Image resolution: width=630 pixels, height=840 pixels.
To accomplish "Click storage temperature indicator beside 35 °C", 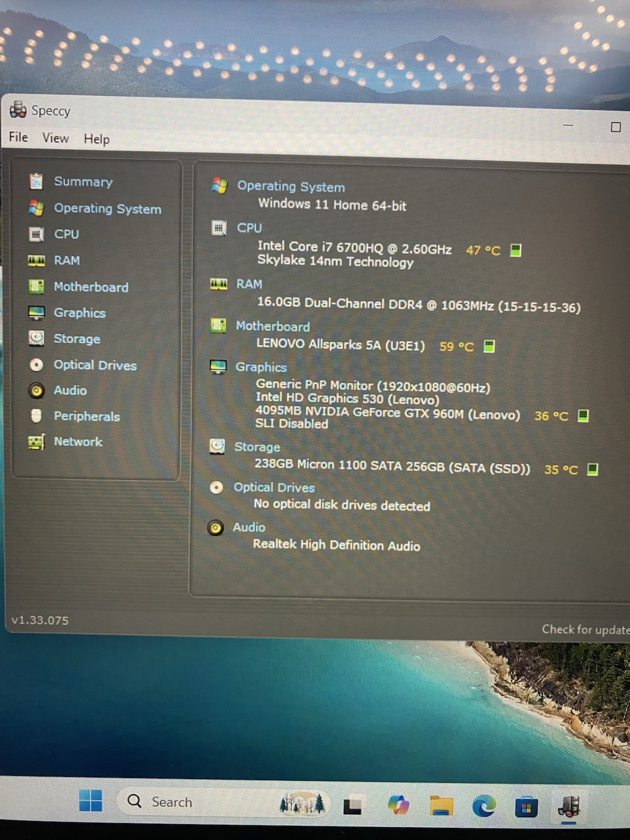I will 592,469.
